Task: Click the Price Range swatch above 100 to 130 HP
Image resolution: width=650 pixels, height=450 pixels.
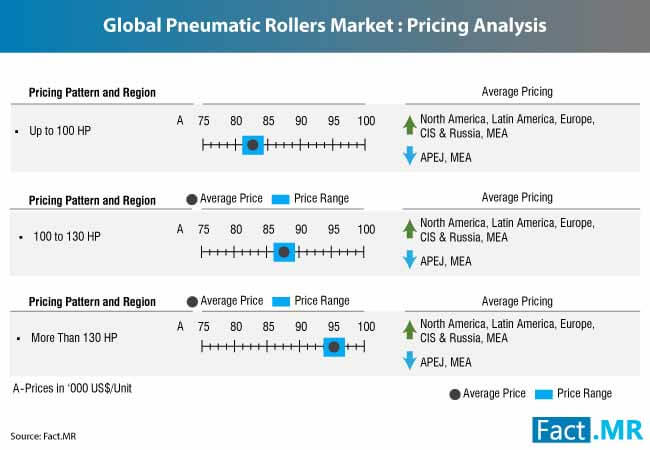Action: (281, 200)
